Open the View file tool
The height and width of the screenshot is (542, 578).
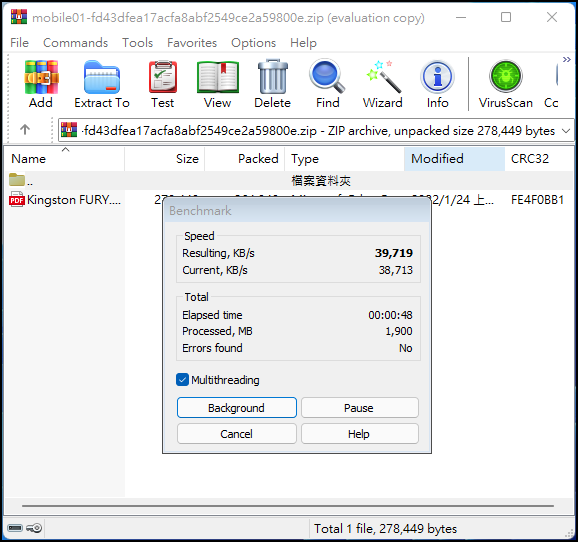(217, 77)
